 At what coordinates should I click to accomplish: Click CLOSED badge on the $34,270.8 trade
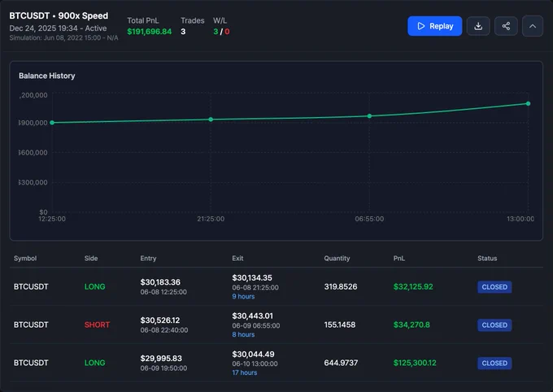[494, 325]
